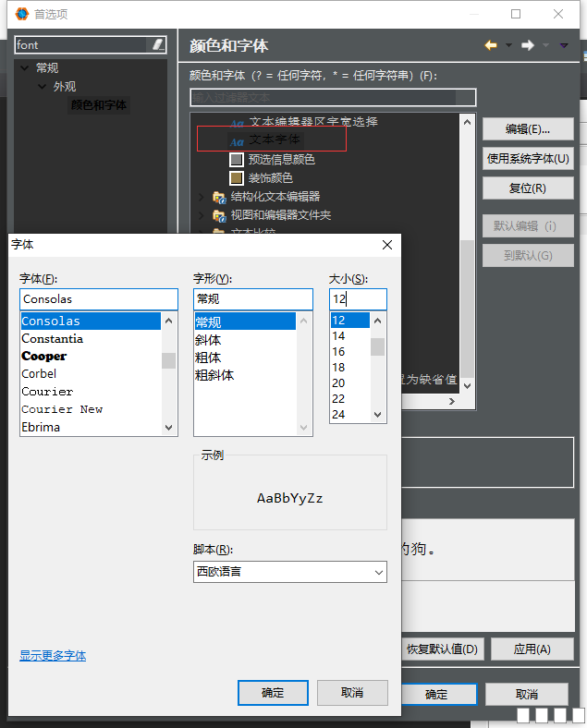
Task: Click the 编辑 button
Action: pos(528,128)
